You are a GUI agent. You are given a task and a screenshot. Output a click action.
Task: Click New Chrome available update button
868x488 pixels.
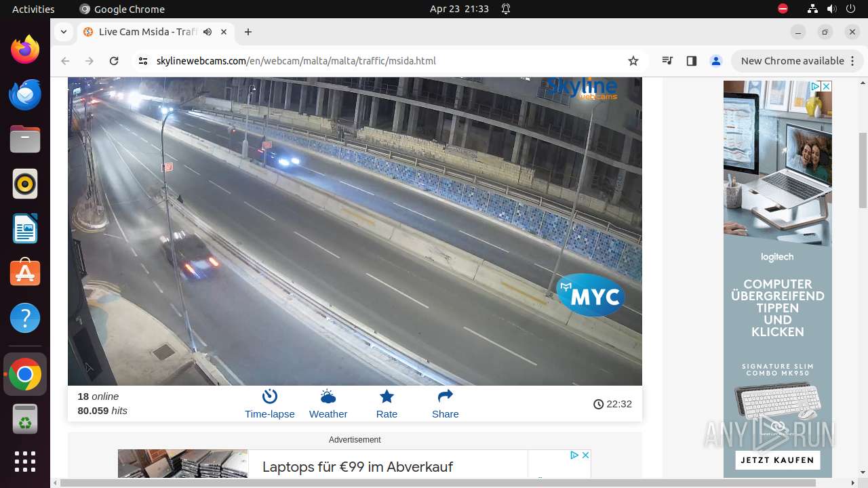(797, 61)
